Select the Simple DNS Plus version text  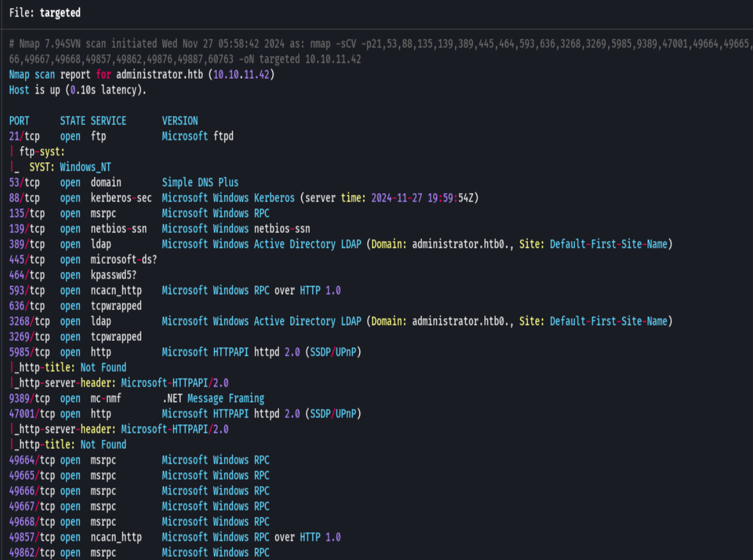[200, 182]
